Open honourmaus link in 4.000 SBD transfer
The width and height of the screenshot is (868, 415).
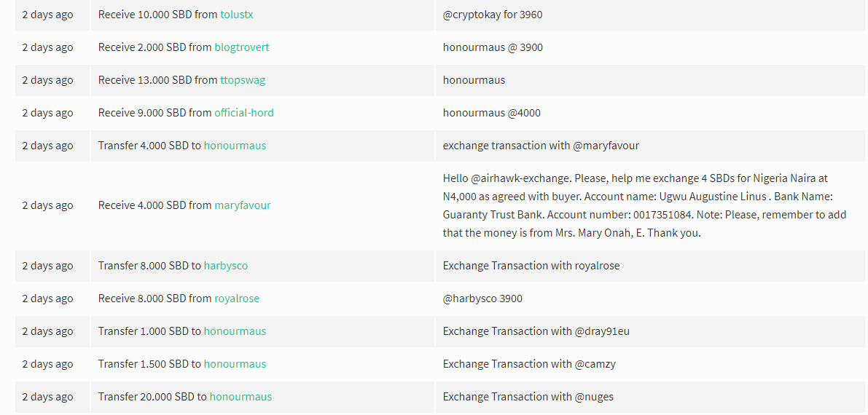click(x=235, y=145)
